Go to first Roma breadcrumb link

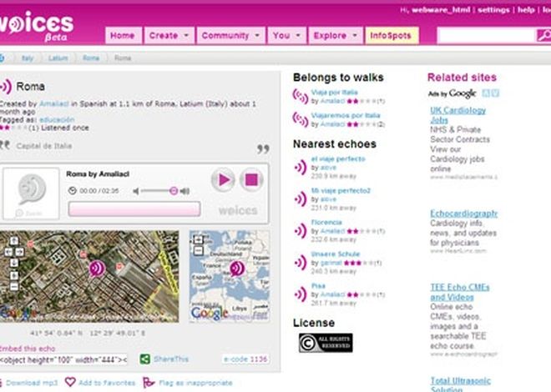91,58
